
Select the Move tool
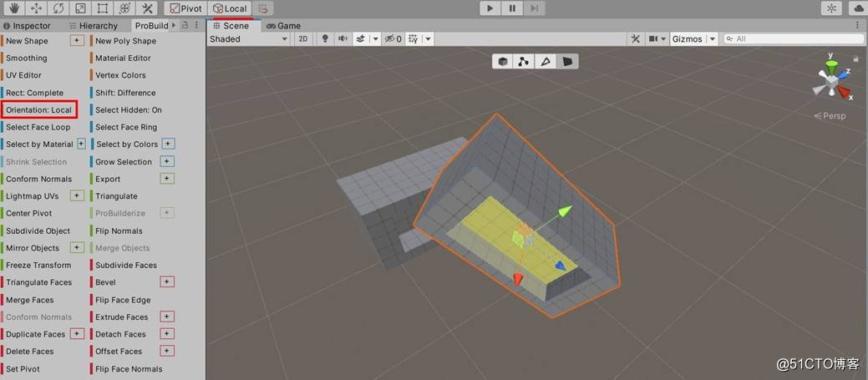pyautogui.click(x=36, y=8)
